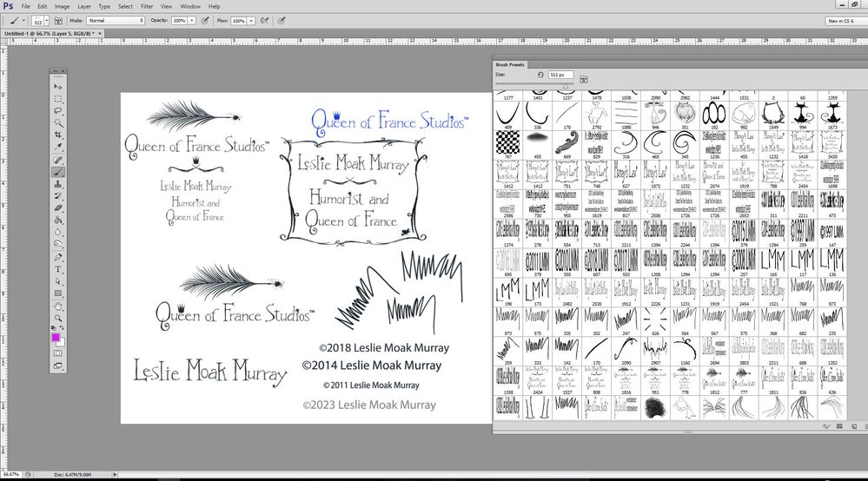Select the Move tool
The height and width of the screenshot is (481, 868).
pyautogui.click(x=57, y=87)
